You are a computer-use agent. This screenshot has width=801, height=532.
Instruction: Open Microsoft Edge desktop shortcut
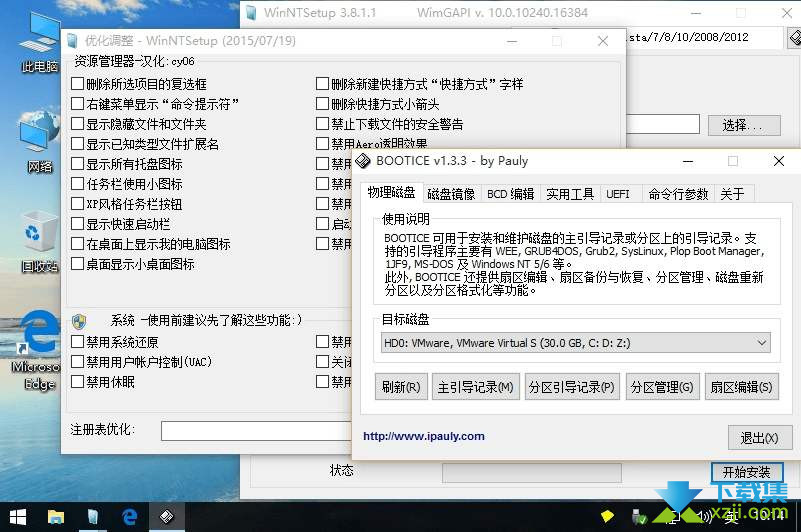(x=36, y=350)
